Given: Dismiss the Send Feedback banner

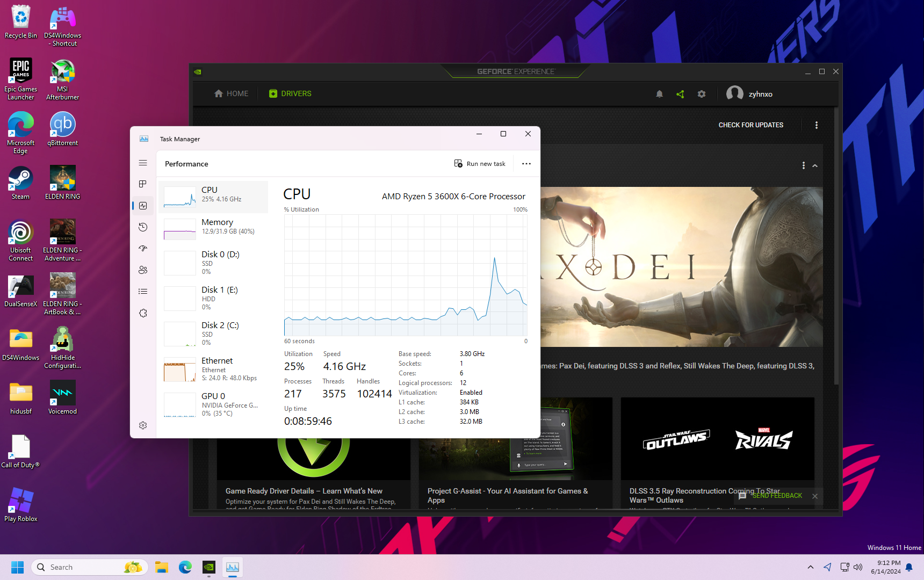Looking at the screenshot, I should (x=815, y=496).
